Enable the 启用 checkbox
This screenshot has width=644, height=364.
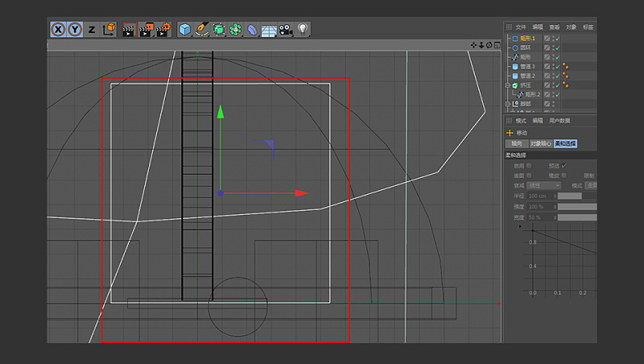529,165
